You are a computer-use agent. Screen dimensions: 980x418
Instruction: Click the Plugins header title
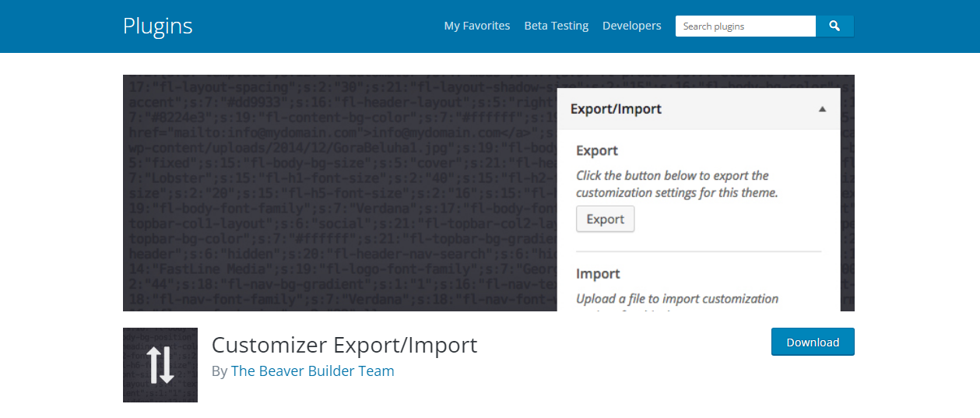158,26
